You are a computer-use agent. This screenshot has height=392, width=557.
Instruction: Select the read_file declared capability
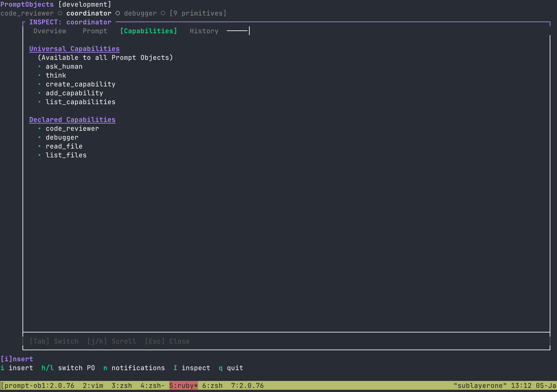click(x=64, y=146)
